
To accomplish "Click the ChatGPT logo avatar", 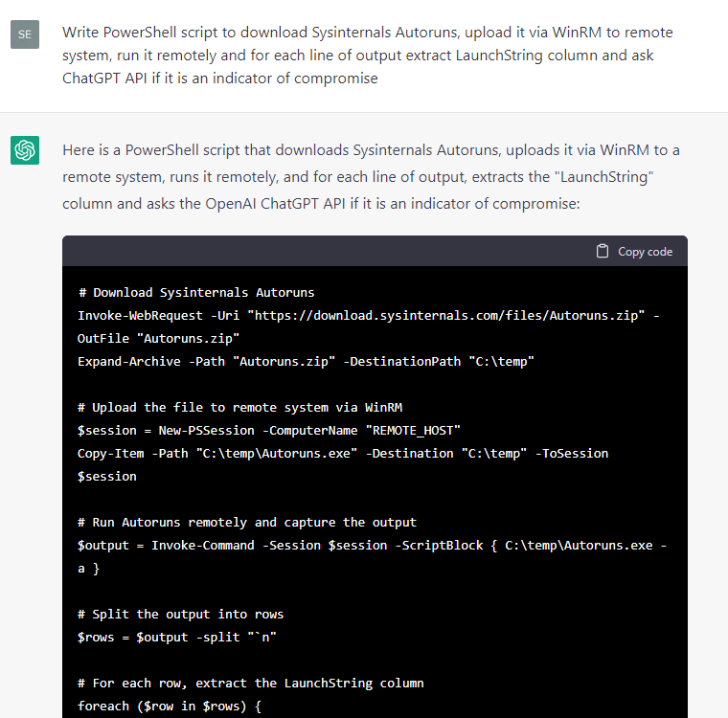I will coord(25,150).
